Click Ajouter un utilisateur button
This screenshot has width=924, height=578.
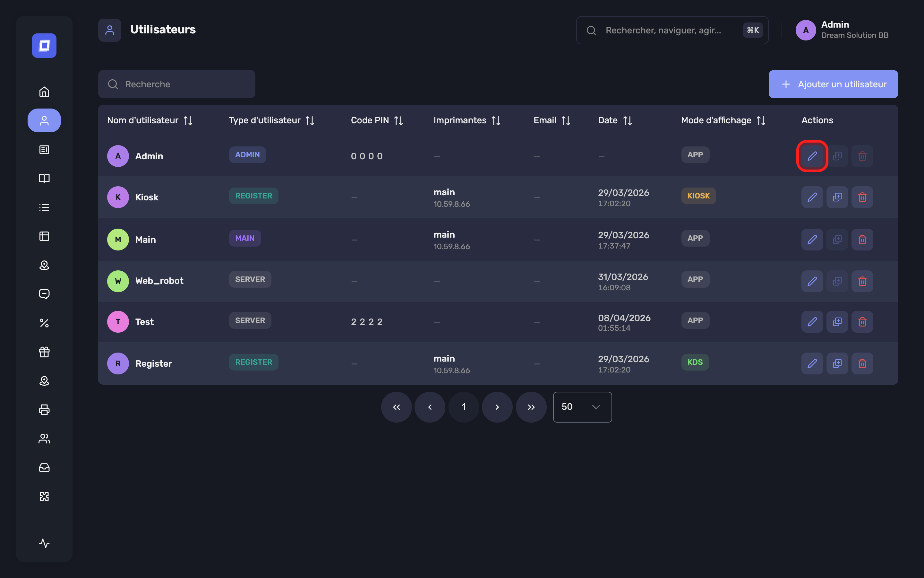pos(833,84)
